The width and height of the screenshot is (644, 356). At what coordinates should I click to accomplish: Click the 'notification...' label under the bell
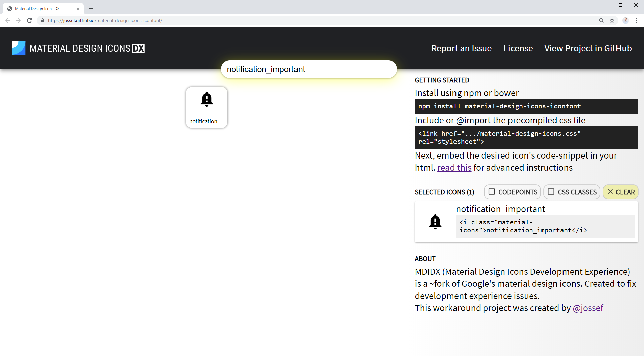(206, 121)
